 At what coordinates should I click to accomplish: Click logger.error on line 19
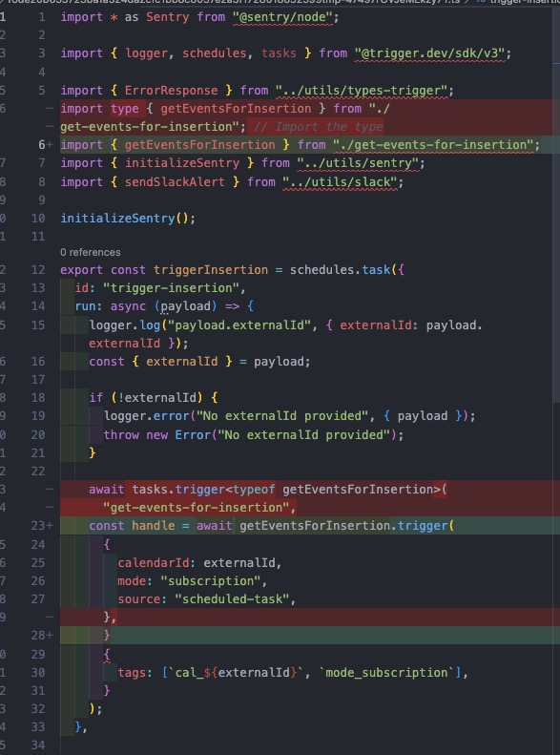point(146,415)
